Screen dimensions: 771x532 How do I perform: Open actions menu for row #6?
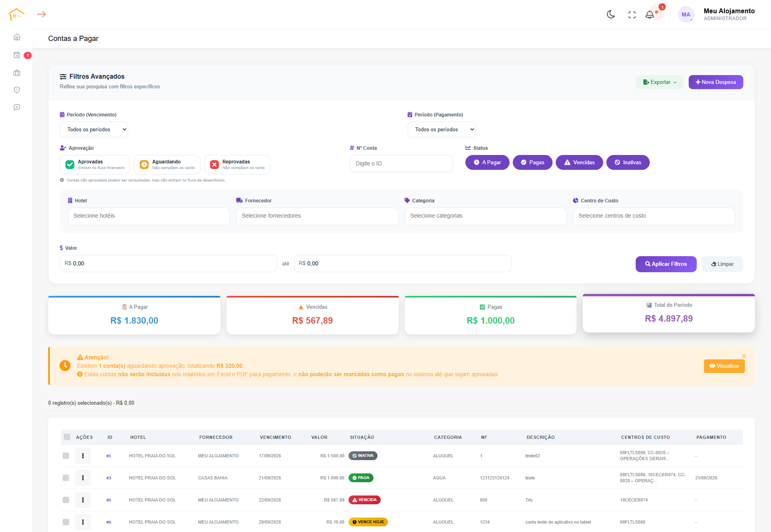point(83,522)
